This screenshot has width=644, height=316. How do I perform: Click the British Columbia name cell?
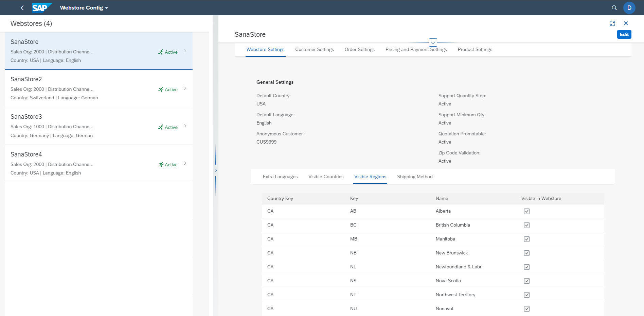pyautogui.click(x=453, y=225)
